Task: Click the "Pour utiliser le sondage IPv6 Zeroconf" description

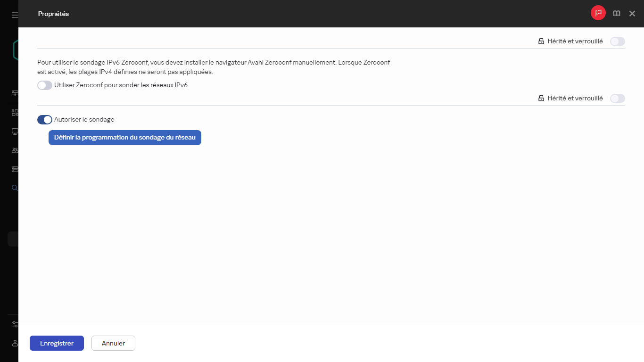Action: (x=214, y=67)
